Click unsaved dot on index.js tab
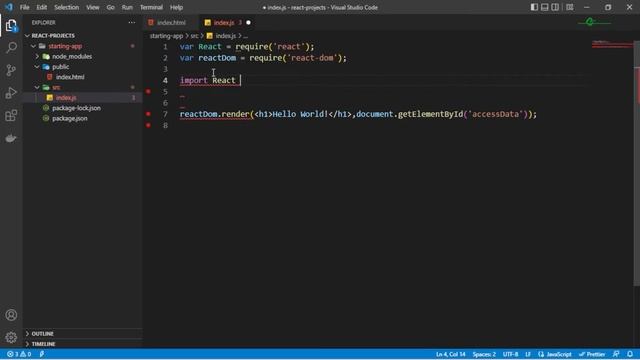 click(248, 22)
